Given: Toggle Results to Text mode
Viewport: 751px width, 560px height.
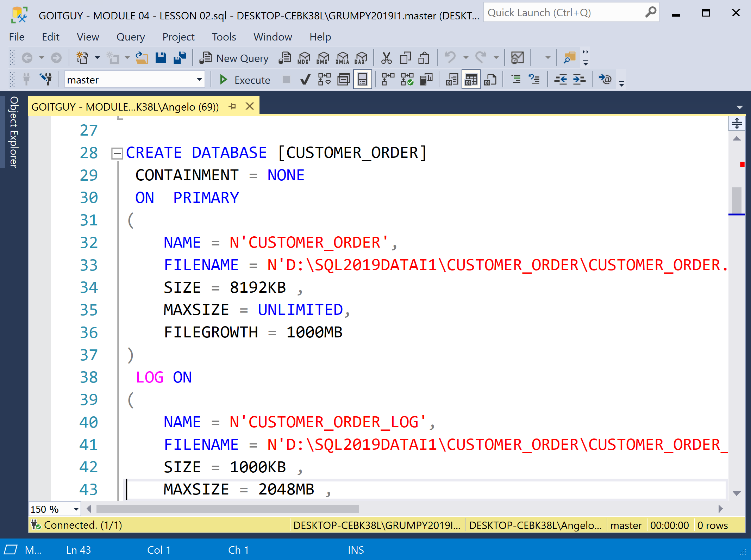Looking at the screenshot, I should [x=452, y=80].
